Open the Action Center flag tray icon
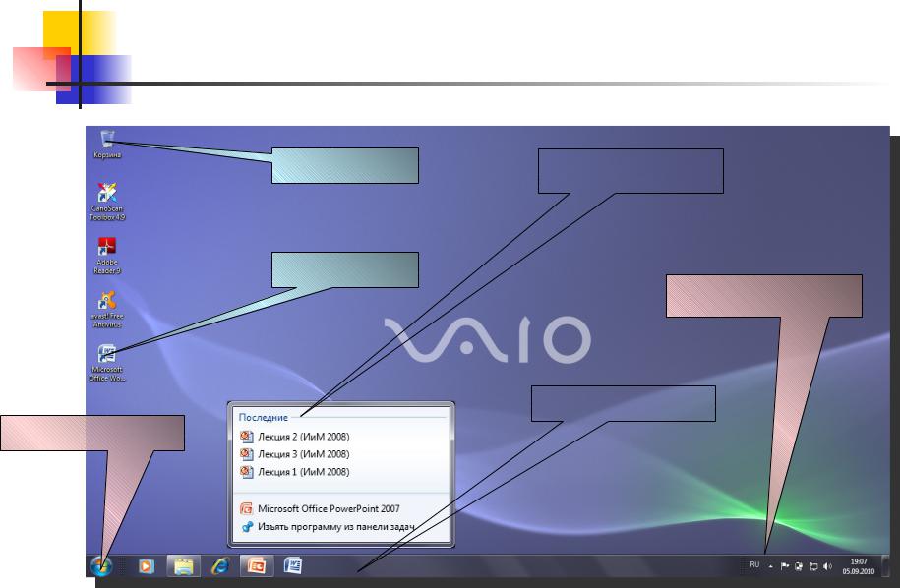Viewport: 900px width, 588px height. coord(785,566)
